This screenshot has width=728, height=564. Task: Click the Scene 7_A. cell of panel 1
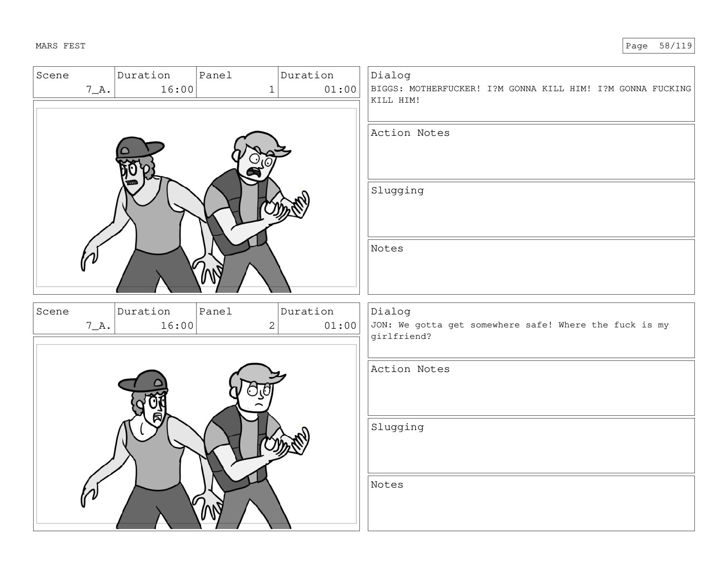tap(74, 82)
